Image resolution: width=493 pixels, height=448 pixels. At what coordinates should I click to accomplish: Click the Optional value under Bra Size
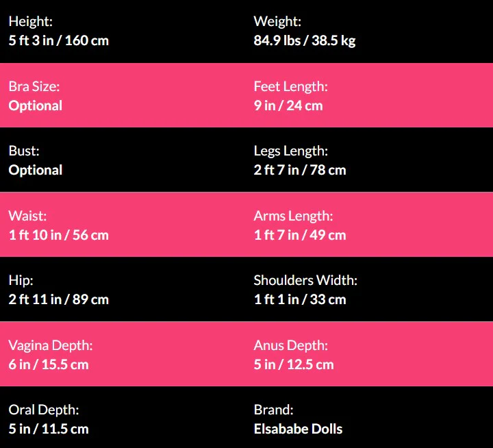(x=35, y=105)
